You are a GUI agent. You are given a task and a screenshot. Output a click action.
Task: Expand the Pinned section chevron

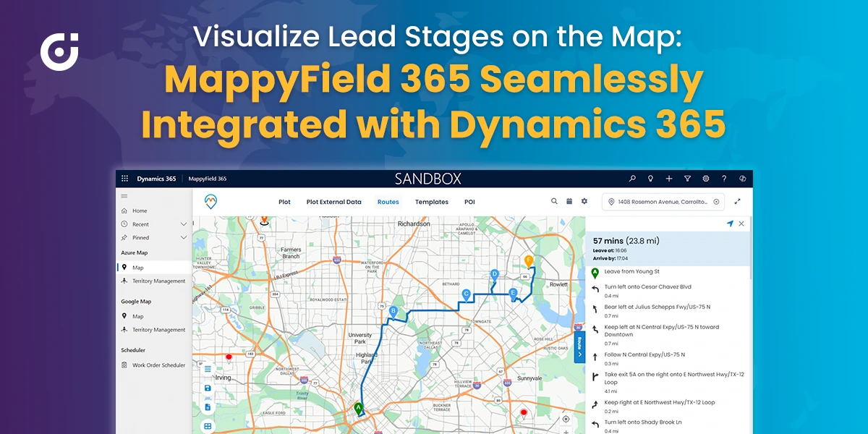[x=184, y=237]
